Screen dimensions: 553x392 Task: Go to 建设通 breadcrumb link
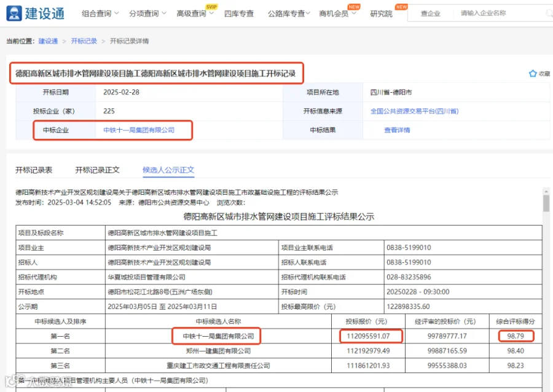coord(48,41)
